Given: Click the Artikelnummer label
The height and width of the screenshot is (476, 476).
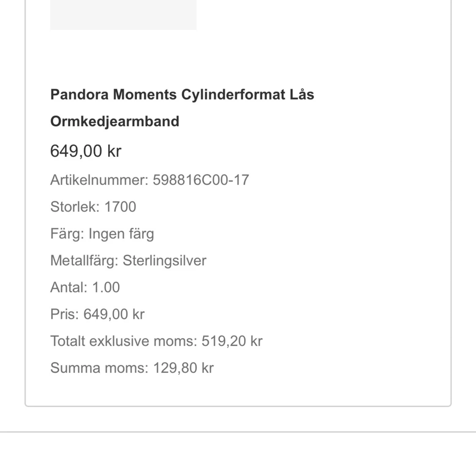Looking at the screenshot, I should point(99,180).
